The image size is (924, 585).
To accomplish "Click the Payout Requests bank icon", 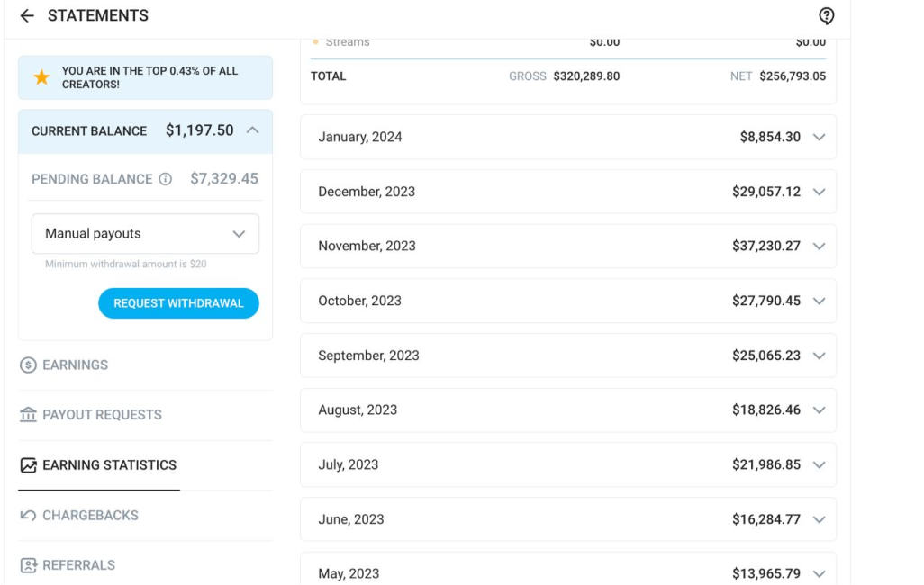I will [x=28, y=415].
